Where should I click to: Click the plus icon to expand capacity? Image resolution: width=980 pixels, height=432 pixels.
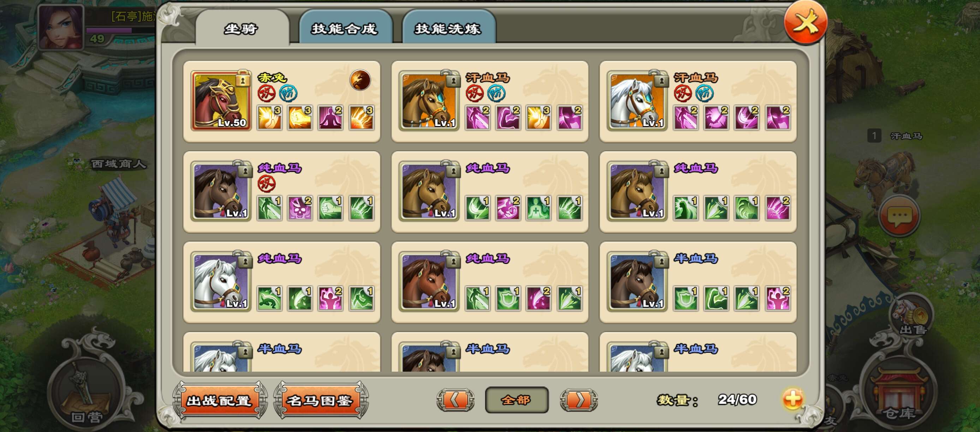(x=793, y=399)
